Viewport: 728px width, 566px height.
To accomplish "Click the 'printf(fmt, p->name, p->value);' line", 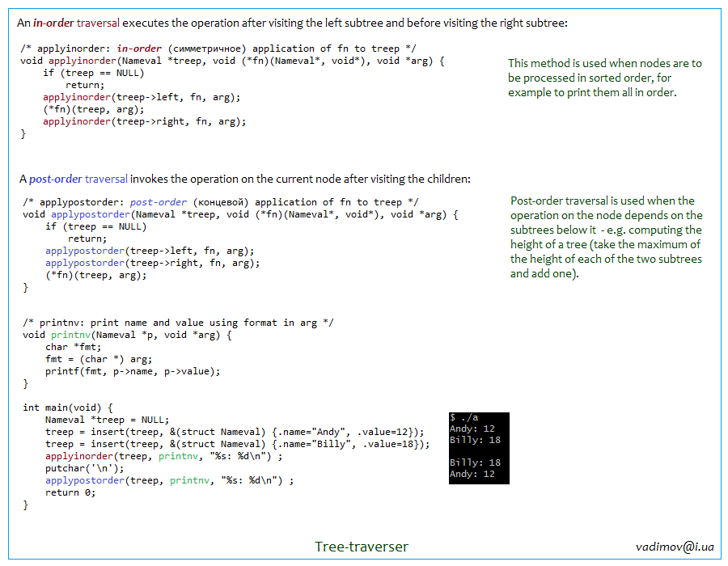I will pyautogui.click(x=133, y=371).
